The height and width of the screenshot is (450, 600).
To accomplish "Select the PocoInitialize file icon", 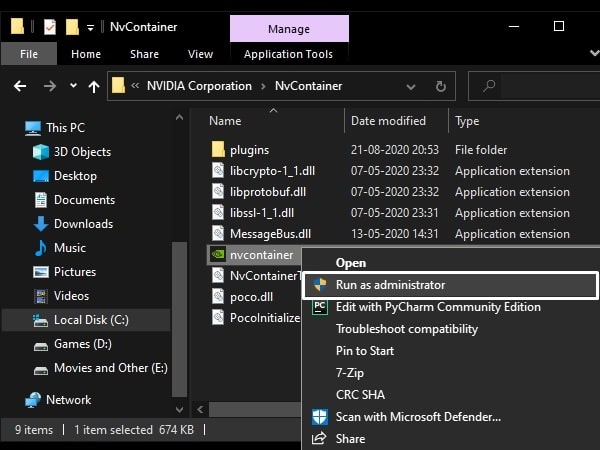I will (x=218, y=318).
